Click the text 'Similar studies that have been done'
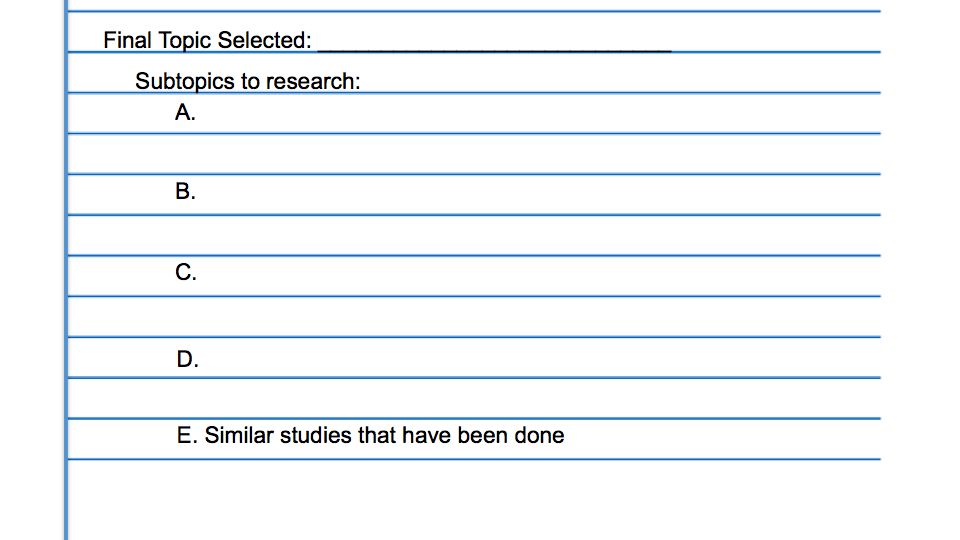The image size is (960, 540). tap(384, 435)
